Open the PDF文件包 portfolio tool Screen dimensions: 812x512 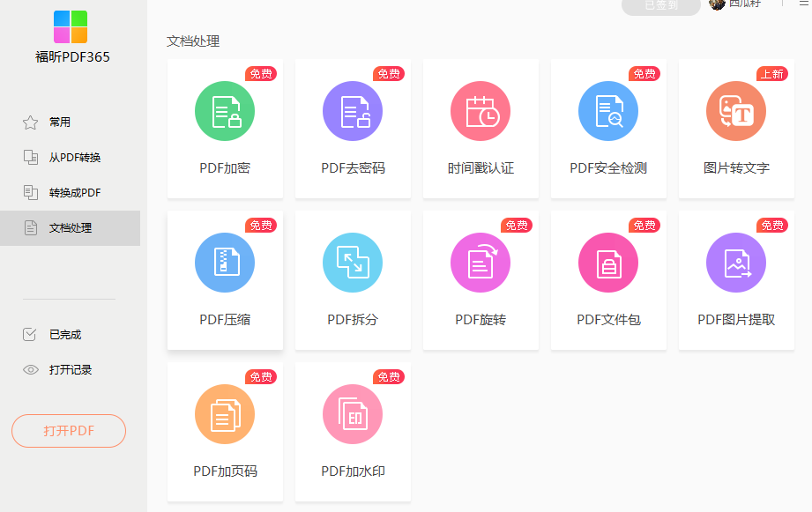click(608, 280)
